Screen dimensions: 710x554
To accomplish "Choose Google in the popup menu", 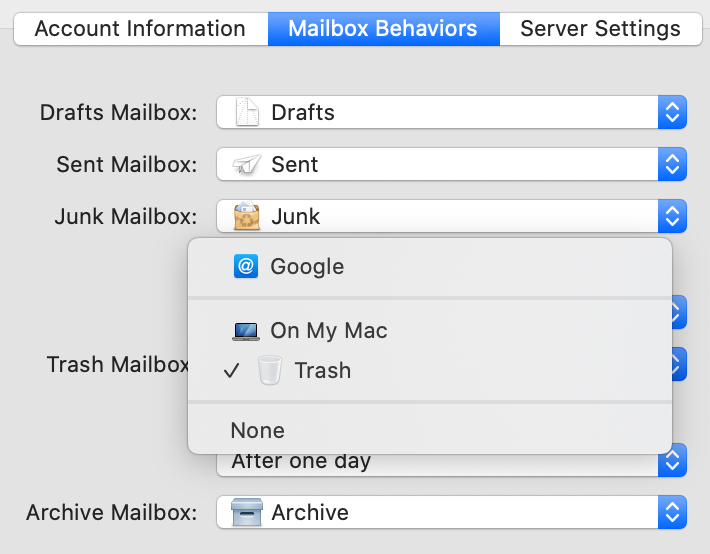I will coord(430,266).
